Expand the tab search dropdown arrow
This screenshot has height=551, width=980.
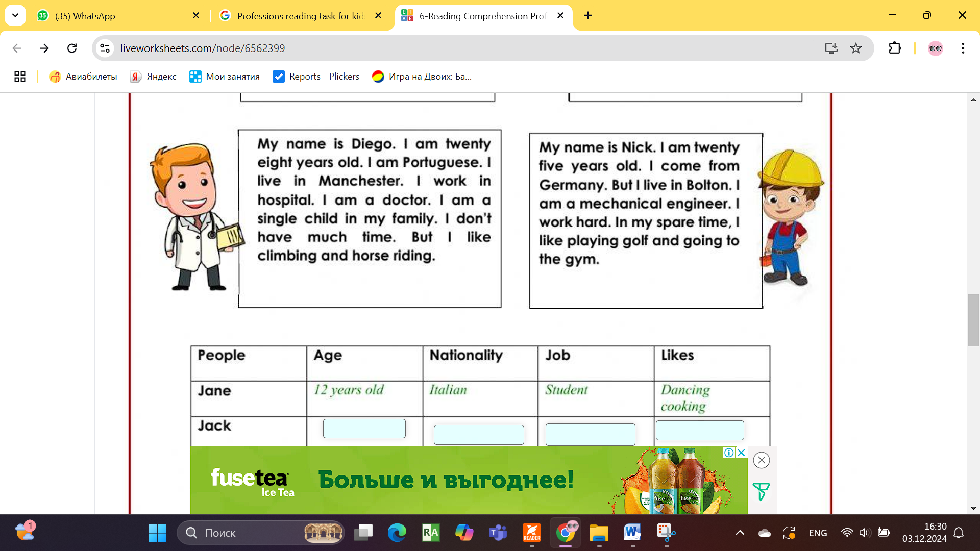[15, 15]
